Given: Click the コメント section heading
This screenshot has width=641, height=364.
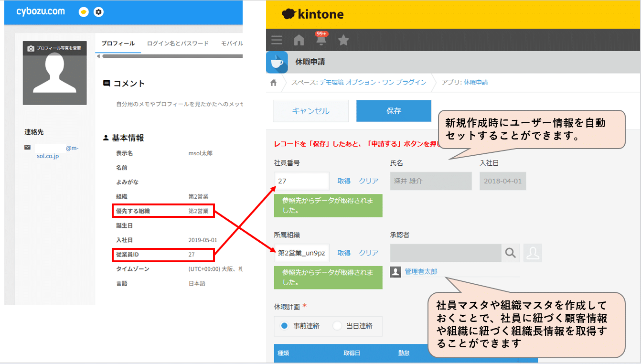Looking at the screenshot, I should [124, 84].
